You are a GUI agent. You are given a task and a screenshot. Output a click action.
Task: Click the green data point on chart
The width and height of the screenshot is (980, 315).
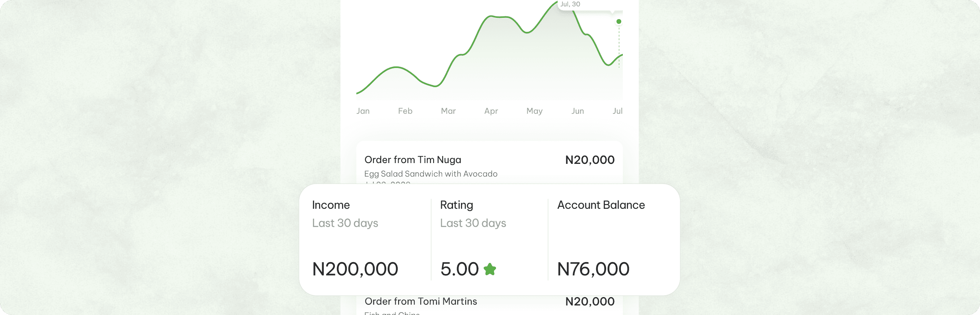[619, 21]
